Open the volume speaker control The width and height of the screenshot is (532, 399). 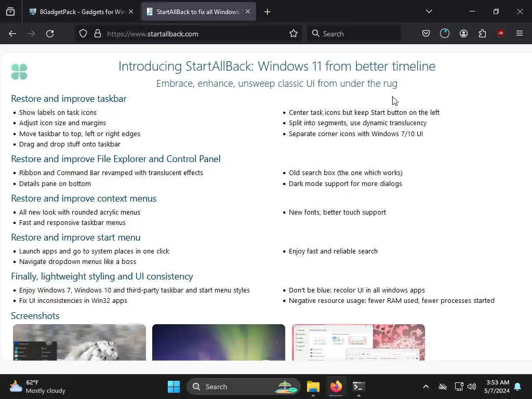pyautogui.click(x=472, y=387)
